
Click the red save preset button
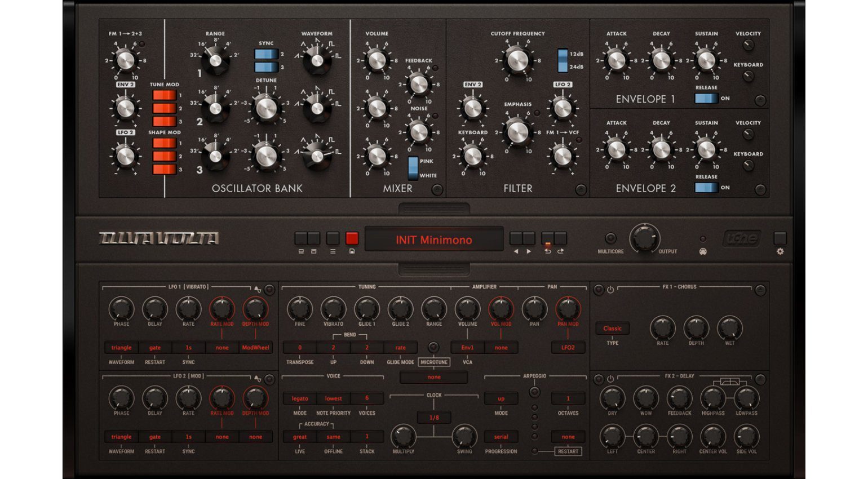[352, 238]
